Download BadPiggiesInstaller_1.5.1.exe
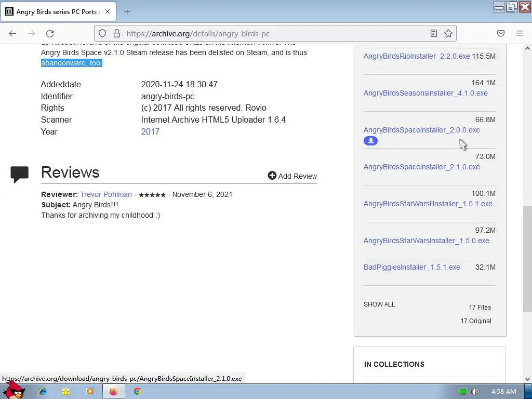 pos(412,268)
